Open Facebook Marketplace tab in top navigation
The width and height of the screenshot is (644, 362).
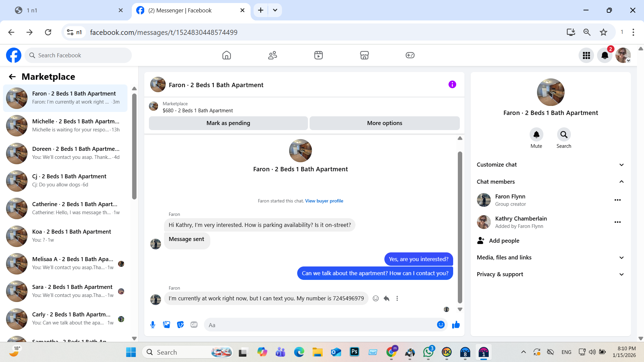click(364, 55)
